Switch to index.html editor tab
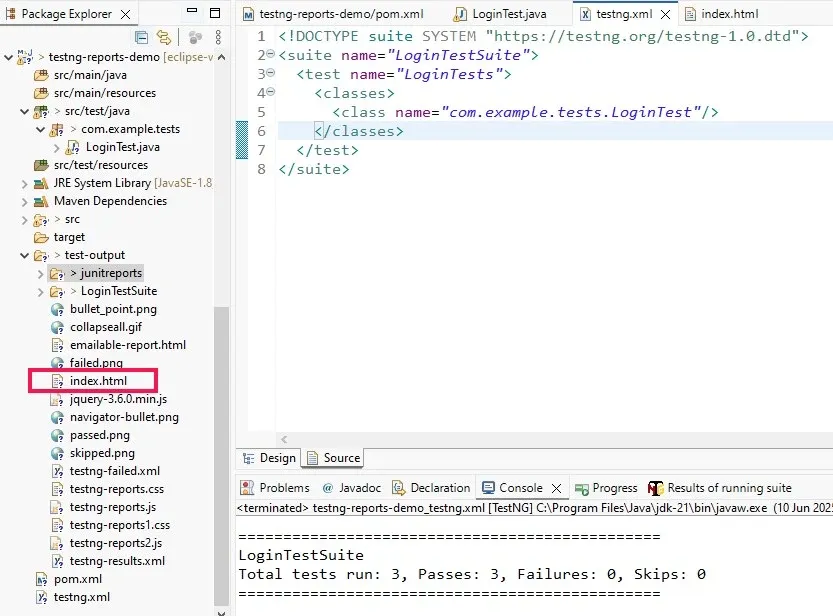 (729, 14)
